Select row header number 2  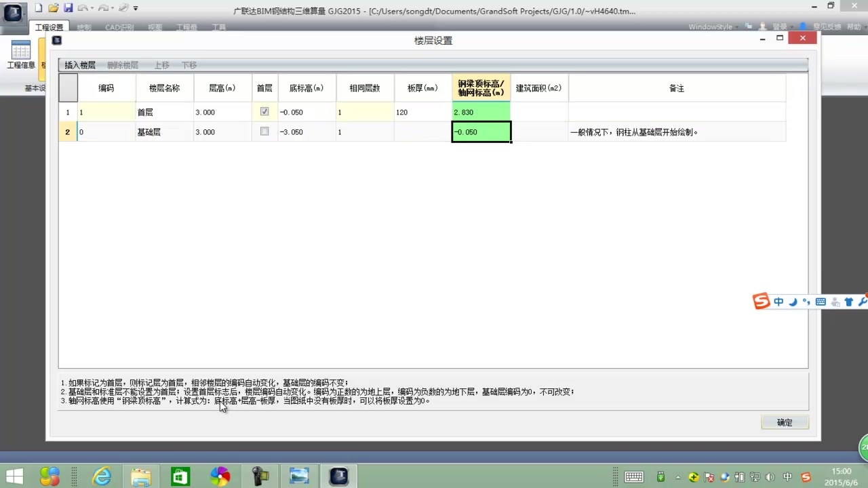pos(68,132)
